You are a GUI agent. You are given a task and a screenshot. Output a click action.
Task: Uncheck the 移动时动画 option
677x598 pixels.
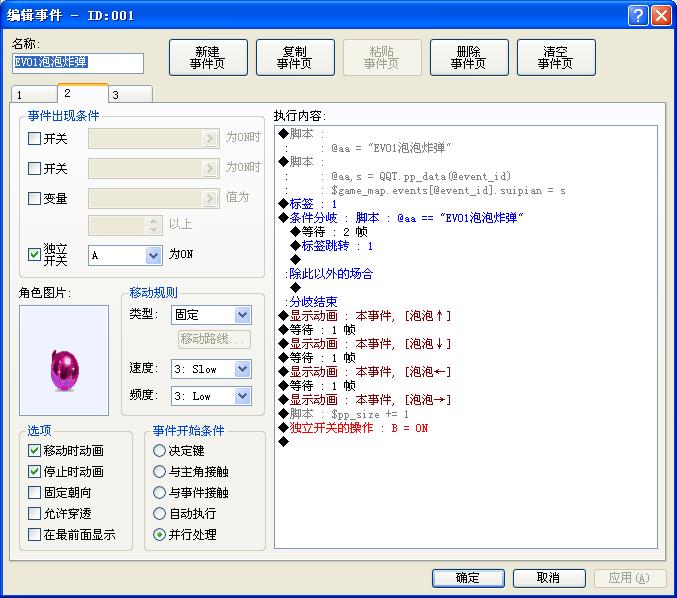34,450
